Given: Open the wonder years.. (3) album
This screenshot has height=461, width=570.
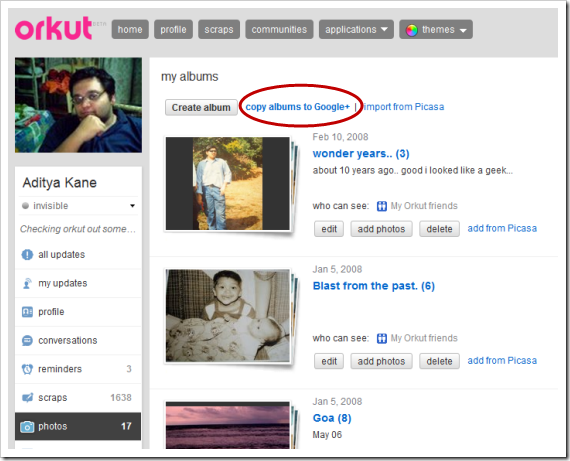Looking at the screenshot, I should [361, 154].
